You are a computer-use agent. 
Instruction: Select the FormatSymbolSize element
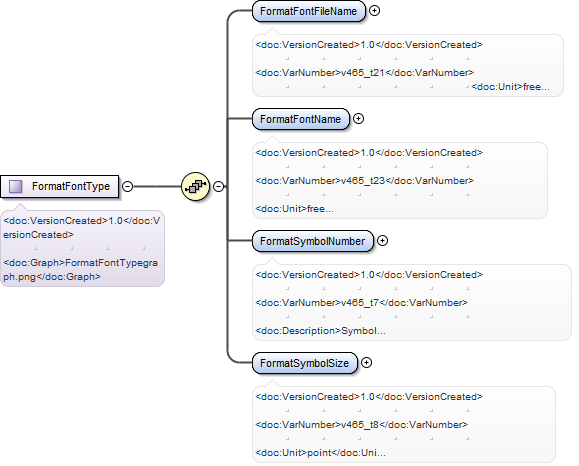305,363
